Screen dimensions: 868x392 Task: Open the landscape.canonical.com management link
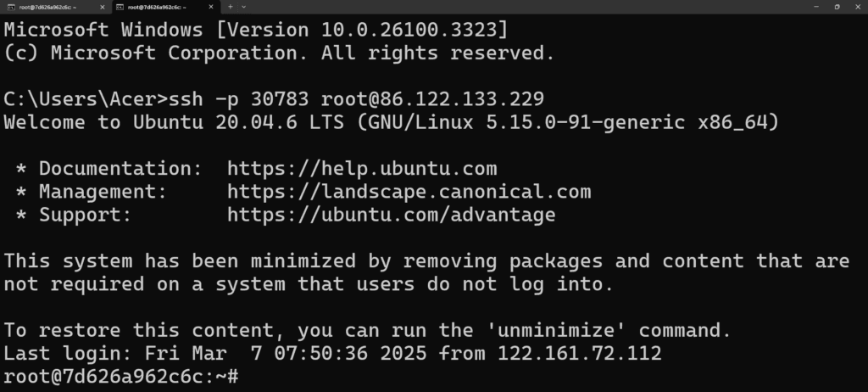tap(409, 191)
